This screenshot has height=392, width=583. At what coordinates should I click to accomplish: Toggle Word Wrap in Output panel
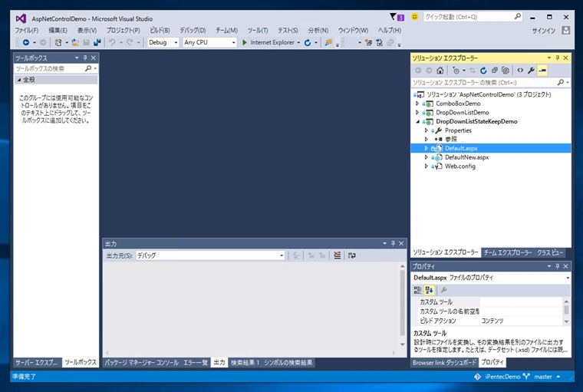pos(352,255)
